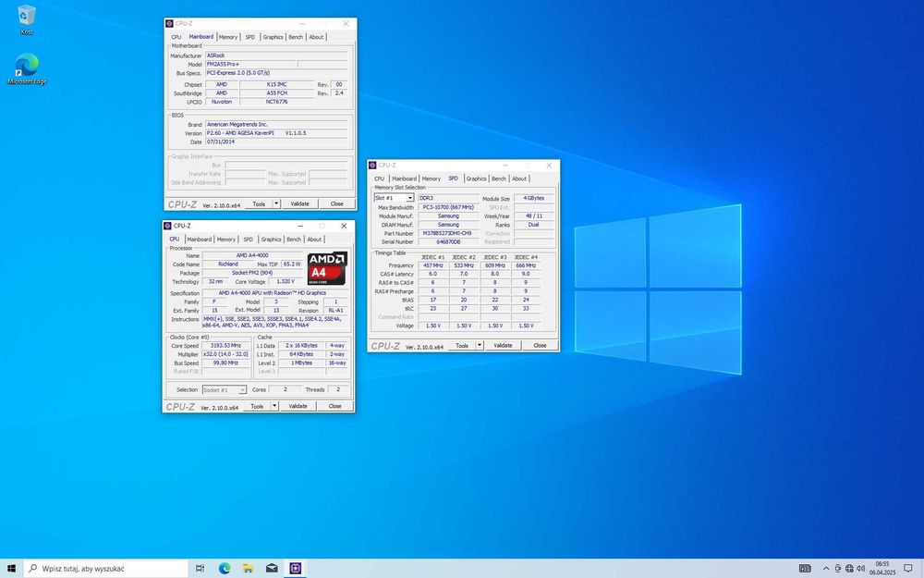Click Close button in Mainboard window
The image size is (924, 578).
337,204
